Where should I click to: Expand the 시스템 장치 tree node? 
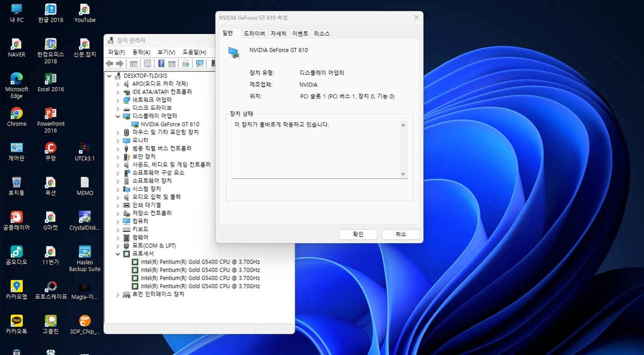pyautogui.click(x=118, y=189)
